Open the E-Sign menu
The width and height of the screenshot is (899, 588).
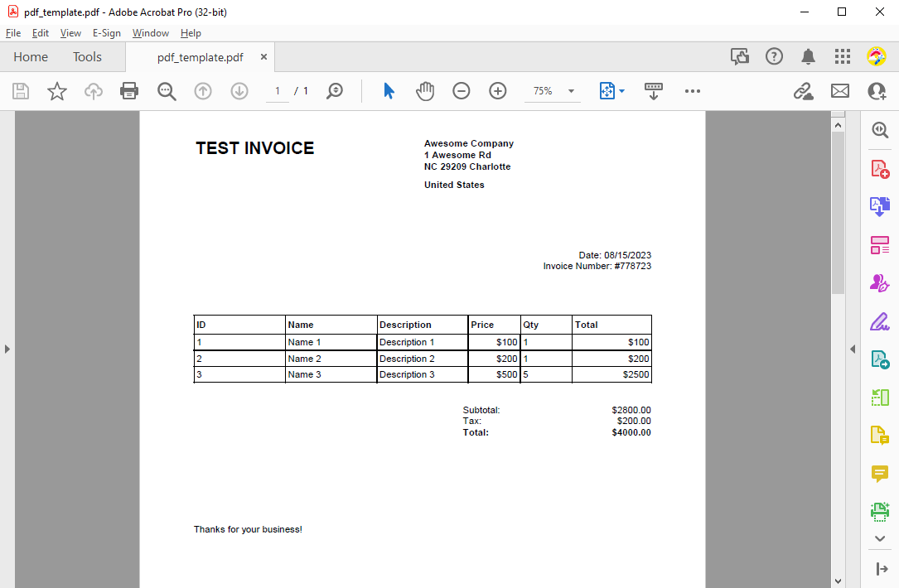point(107,33)
